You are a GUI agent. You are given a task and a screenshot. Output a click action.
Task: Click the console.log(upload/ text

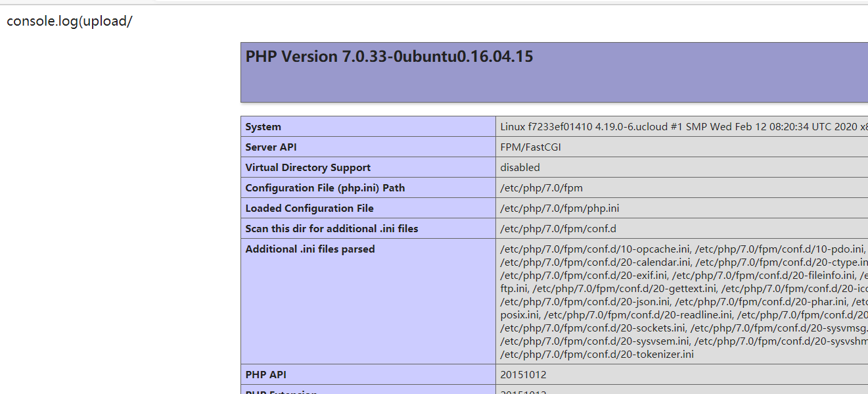[x=70, y=21]
